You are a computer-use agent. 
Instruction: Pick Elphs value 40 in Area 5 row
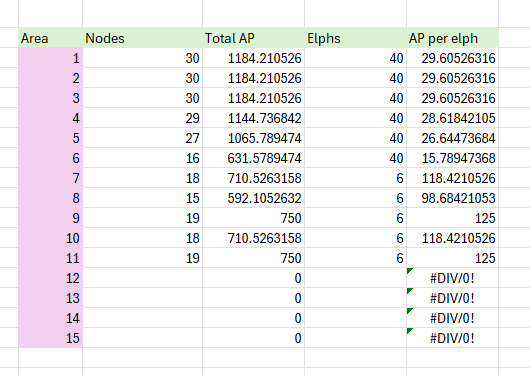pyautogui.click(x=356, y=138)
